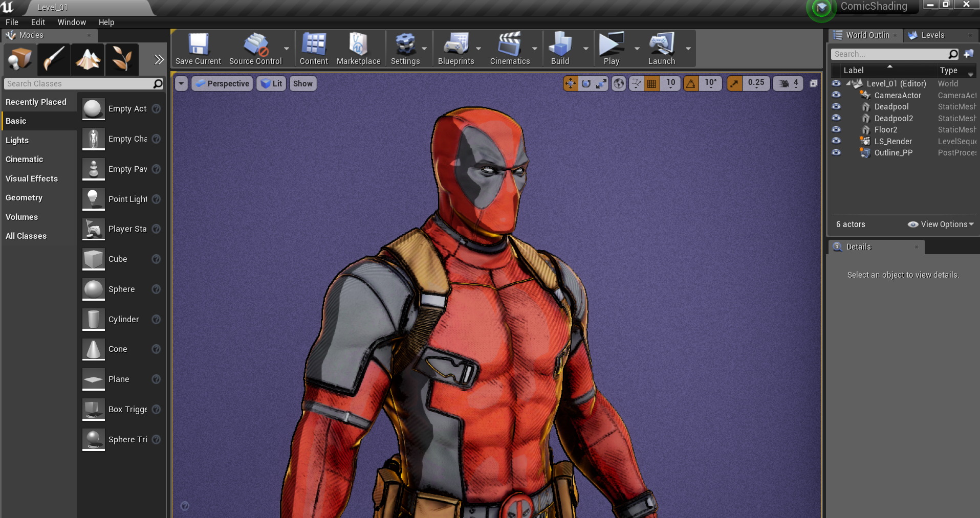980x518 pixels.
Task: Click the Cylinder thumbnail in Basic list
Action: tap(94, 319)
